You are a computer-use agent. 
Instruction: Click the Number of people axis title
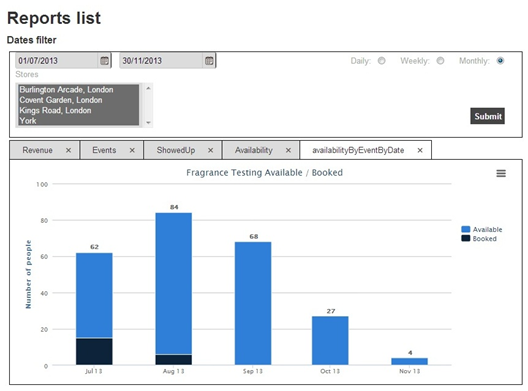tap(28, 274)
